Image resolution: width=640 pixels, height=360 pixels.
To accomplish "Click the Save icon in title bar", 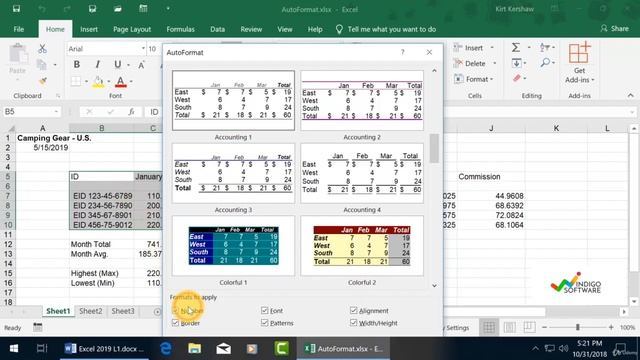I will (16, 9).
